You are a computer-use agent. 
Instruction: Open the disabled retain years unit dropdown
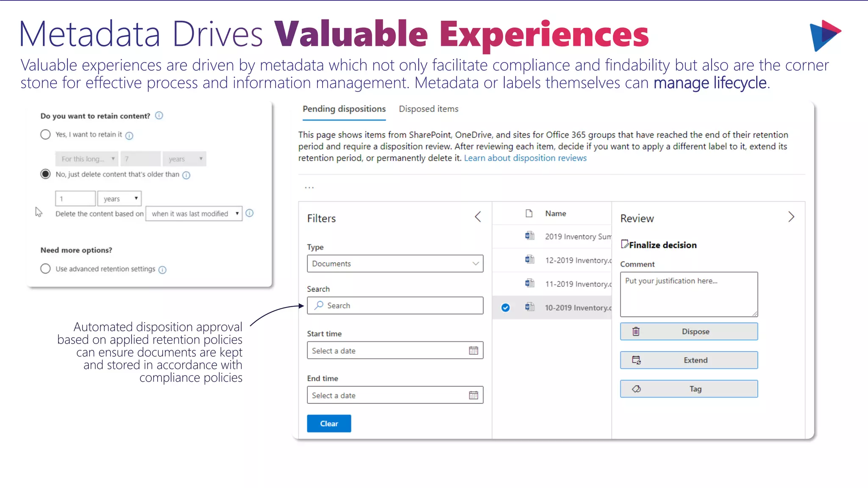click(185, 159)
